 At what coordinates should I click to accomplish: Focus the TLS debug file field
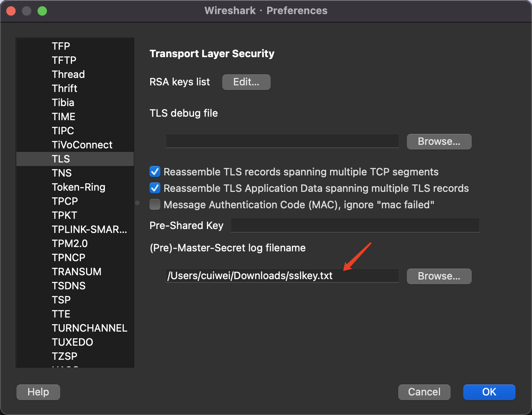282,141
